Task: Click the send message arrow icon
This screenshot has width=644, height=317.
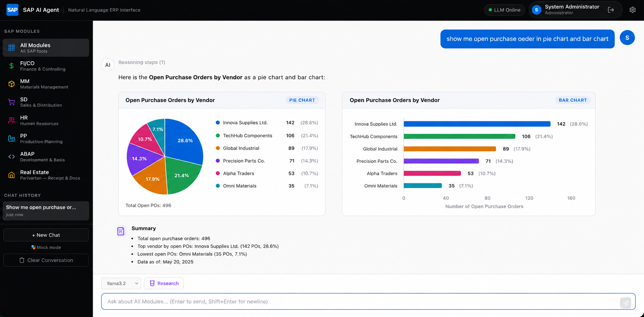Action: tap(626, 303)
